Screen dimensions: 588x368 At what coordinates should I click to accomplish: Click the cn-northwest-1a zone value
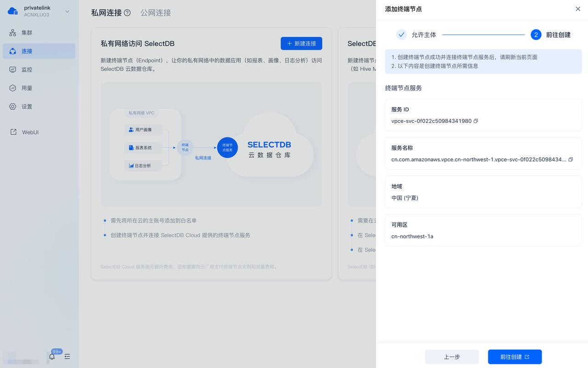pos(413,236)
